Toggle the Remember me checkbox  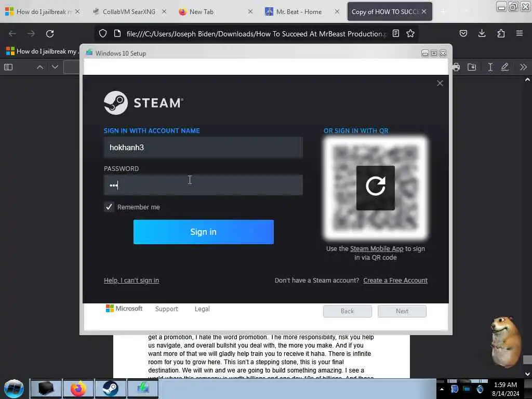(109, 207)
